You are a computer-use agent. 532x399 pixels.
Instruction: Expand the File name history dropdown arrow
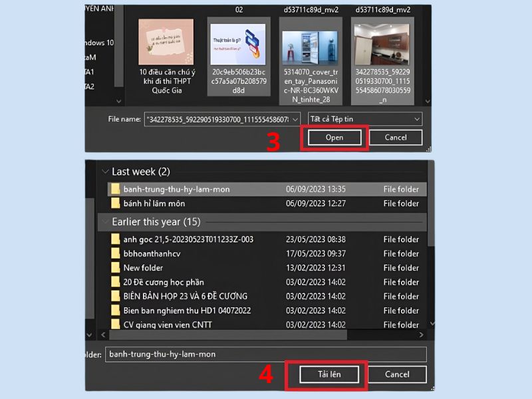tap(295, 120)
